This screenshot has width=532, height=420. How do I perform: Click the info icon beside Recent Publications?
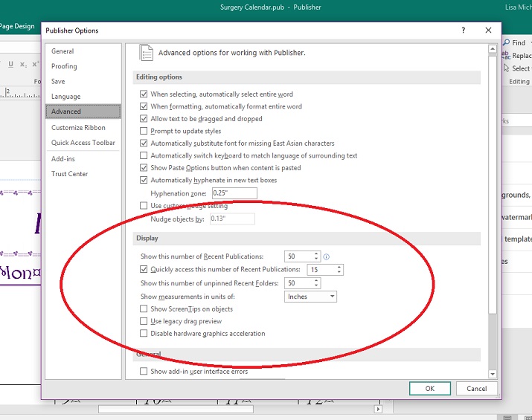pyautogui.click(x=327, y=257)
